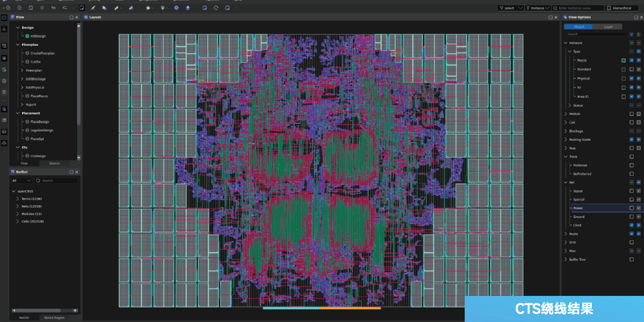Click the V visibility header icon
The image size is (644, 322).
[x=632, y=34]
